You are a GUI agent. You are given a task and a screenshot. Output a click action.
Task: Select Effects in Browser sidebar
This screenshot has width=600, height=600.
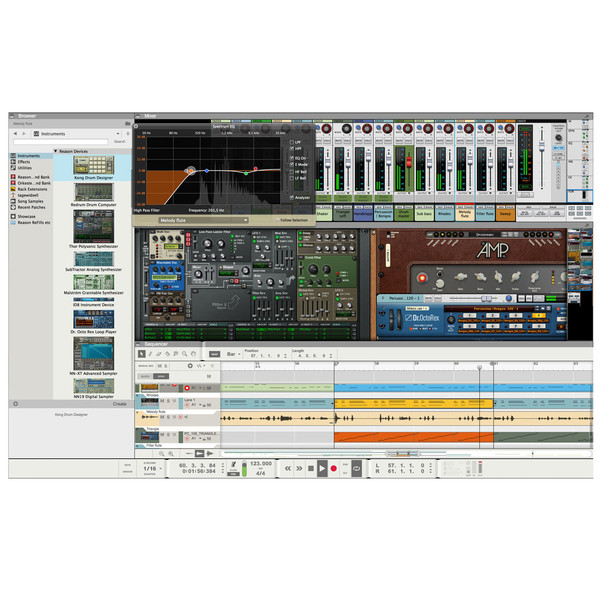pos(24,162)
